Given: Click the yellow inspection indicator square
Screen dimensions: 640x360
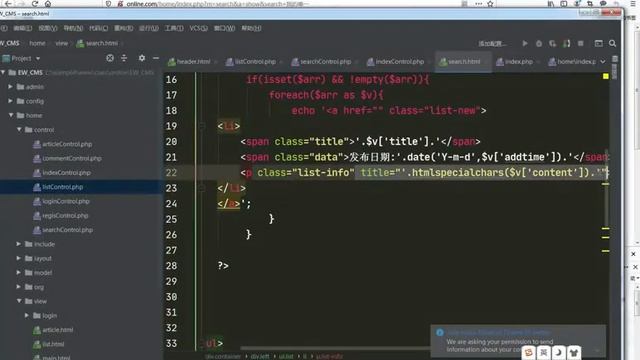Looking at the screenshot, I should 606,76.
